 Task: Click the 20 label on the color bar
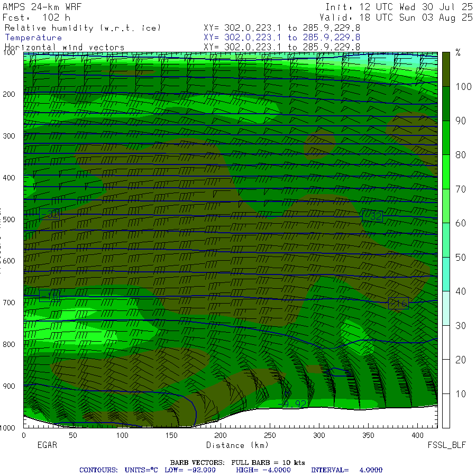click(461, 360)
